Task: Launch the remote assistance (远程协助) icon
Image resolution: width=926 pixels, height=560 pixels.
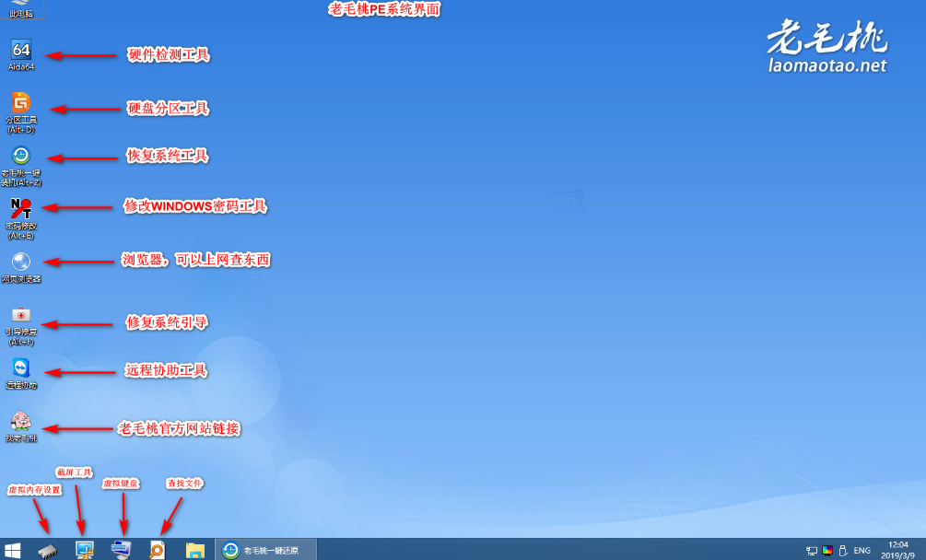Action: [x=21, y=367]
